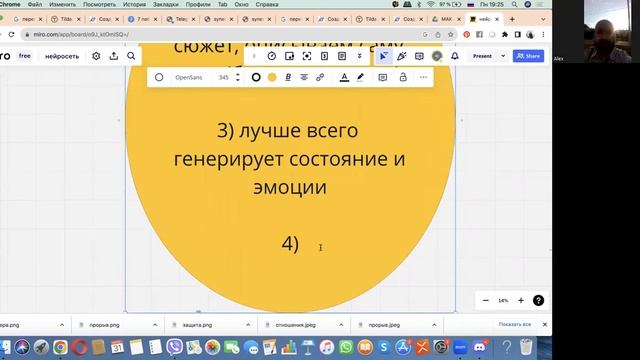Image resolution: width=640 pixels, height=360 pixels.
Task: Open the История menu
Action: click(x=134, y=4)
